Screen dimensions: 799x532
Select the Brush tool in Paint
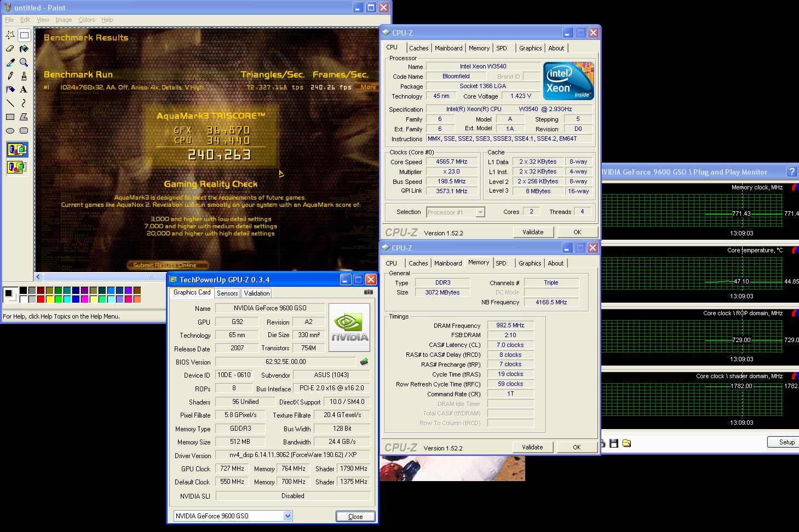(x=24, y=76)
